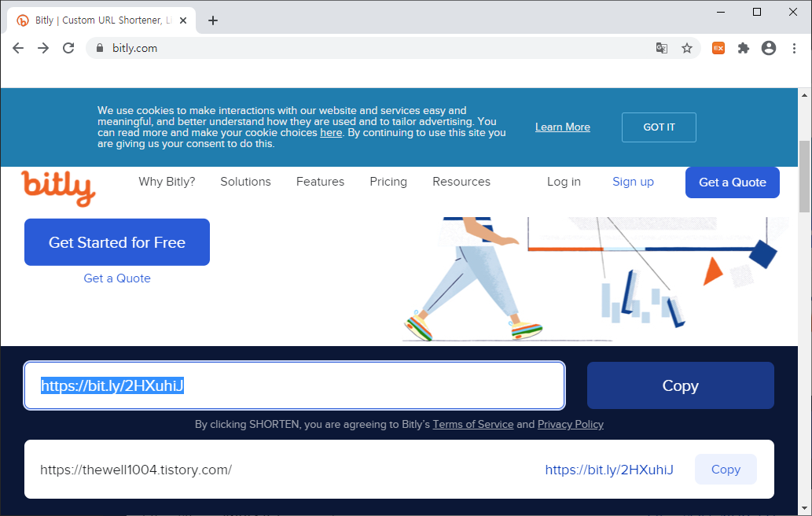Image resolution: width=812 pixels, height=516 pixels.
Task: Click the blue Get a Quote button in navbar
Action: (733, 182)
